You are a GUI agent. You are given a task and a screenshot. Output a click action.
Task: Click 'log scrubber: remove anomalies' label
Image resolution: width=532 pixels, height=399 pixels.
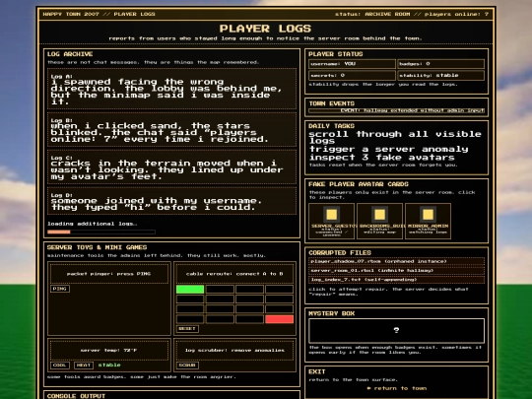point(234,351)
